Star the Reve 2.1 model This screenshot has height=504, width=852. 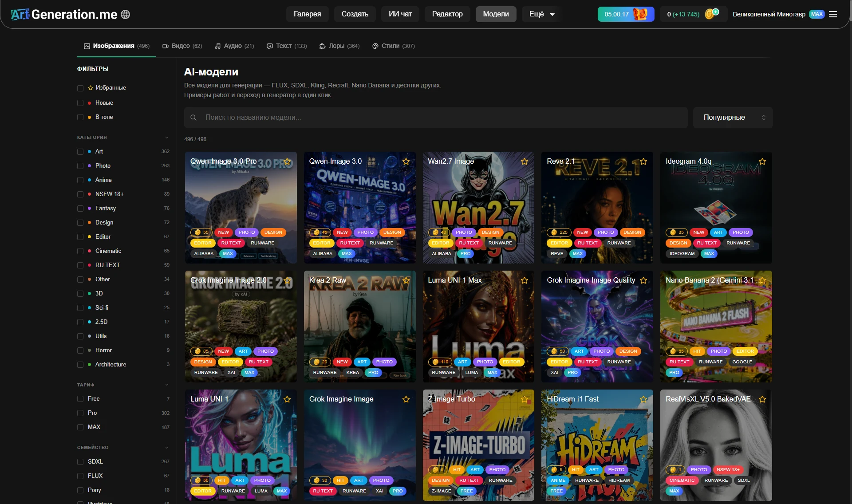point(643,161)
